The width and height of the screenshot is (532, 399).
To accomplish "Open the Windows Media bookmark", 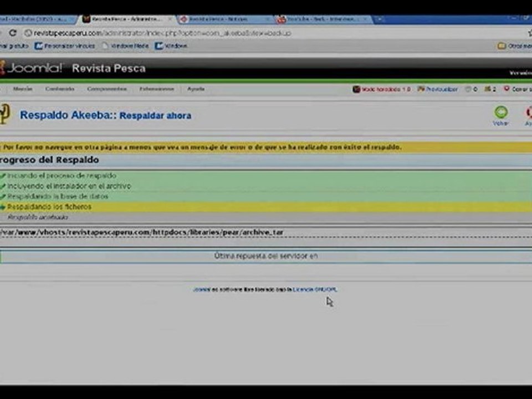I will tap(125, 46).
